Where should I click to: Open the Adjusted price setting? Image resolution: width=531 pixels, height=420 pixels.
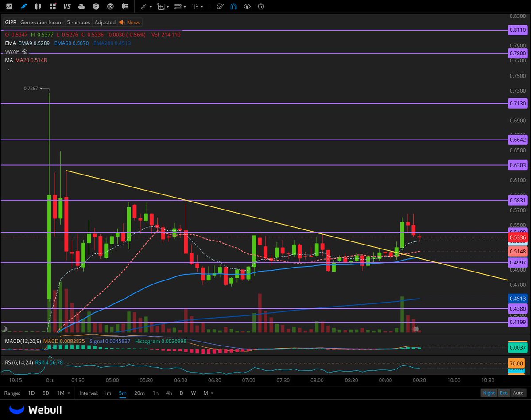105,22
